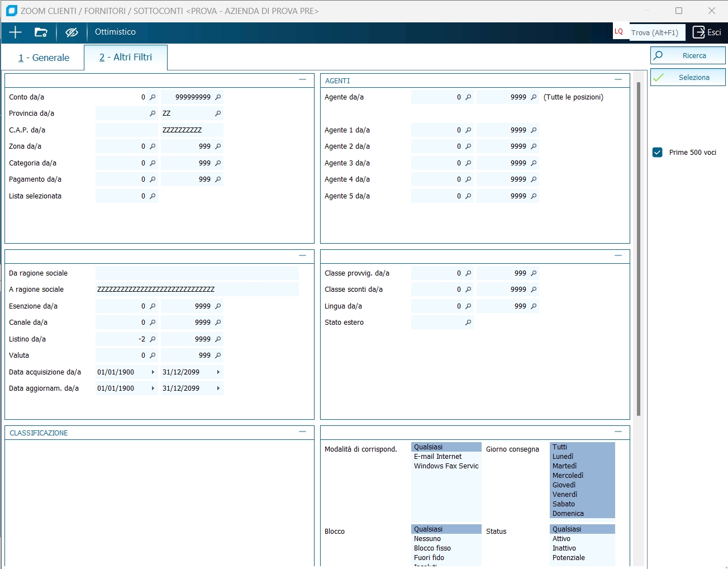Open Data aggiornam. end date picker arrow
This screenshot has width=728, height=569.
pyautogui.click(x=218, y=388)
